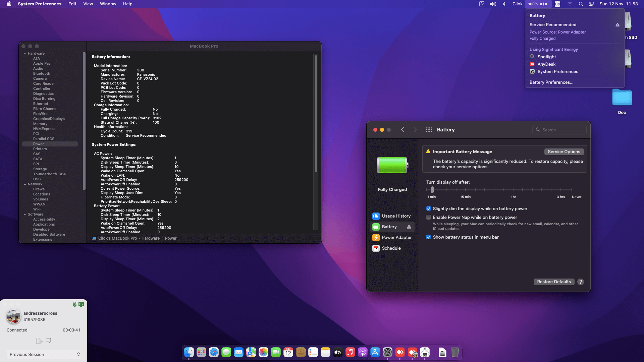644x362 pixels.
Task: Uncheck Show battery status in menu bar
Action: [429, 237]
